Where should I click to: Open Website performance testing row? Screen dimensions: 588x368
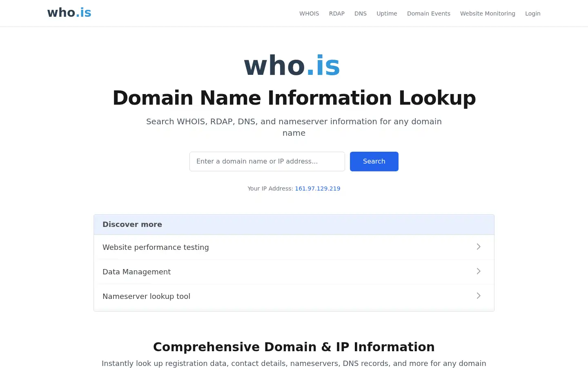pos(294,247)
